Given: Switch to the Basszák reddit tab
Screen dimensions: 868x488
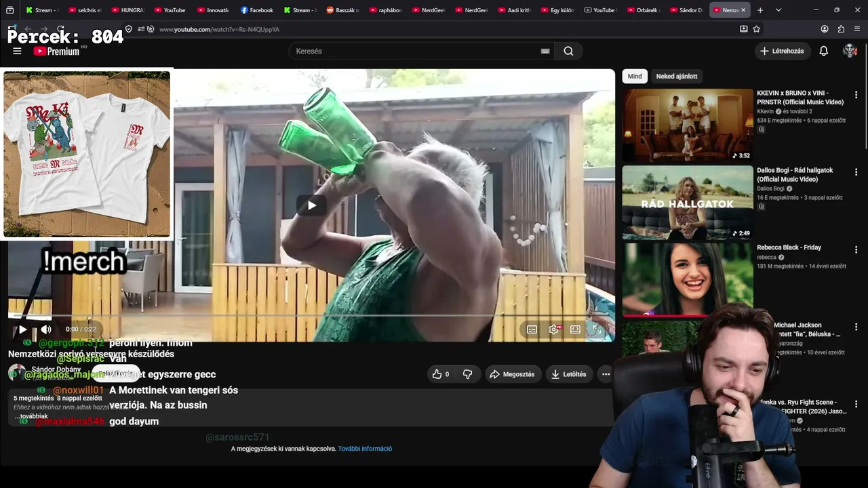Looking at the screenshot, I should (x=342, y=10).
